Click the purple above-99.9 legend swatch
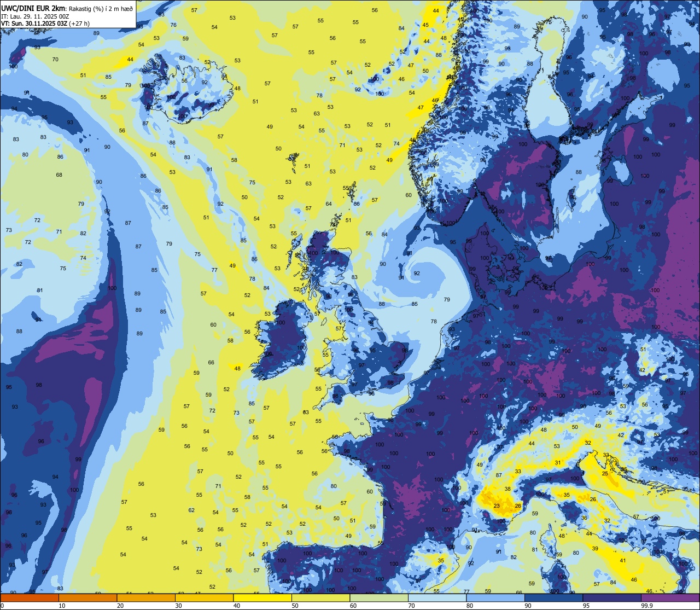 tap(670, 597)
